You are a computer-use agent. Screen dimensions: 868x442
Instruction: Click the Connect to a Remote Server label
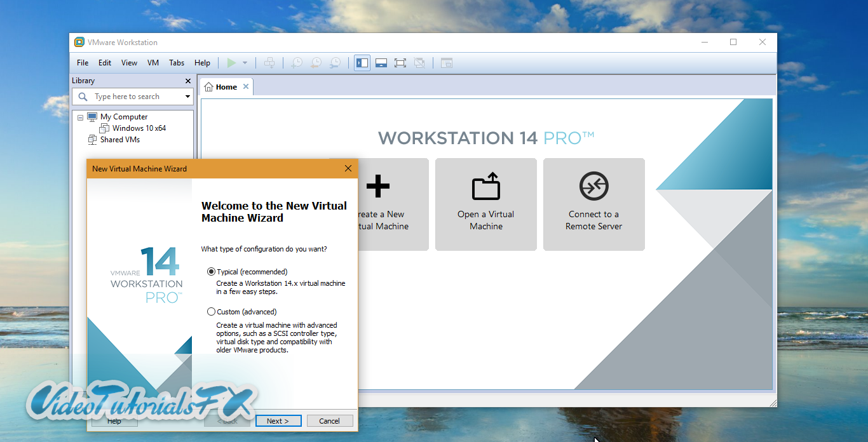[594, 220]
